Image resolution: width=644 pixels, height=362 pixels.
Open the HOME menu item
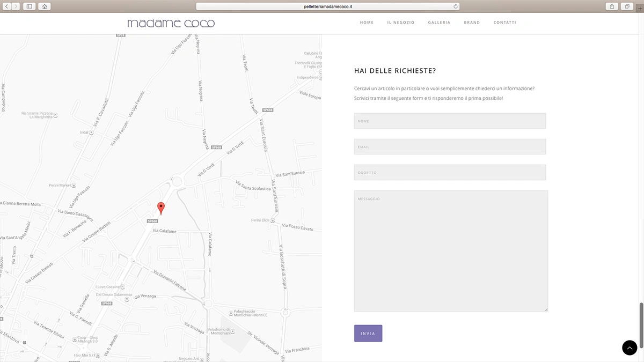(x=367, y=23)
